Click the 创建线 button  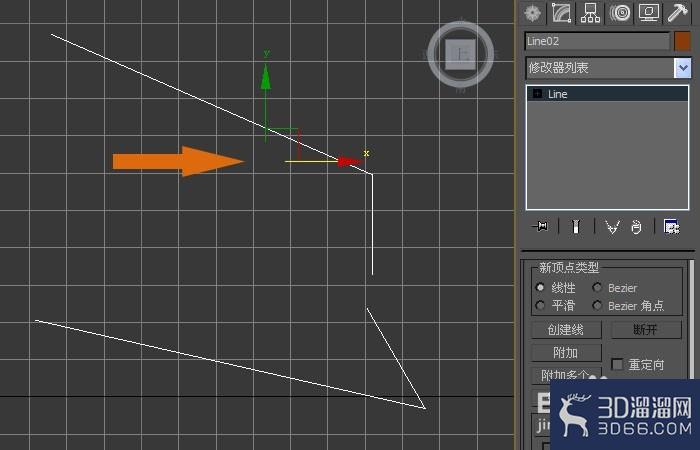[x=566, y=330]
